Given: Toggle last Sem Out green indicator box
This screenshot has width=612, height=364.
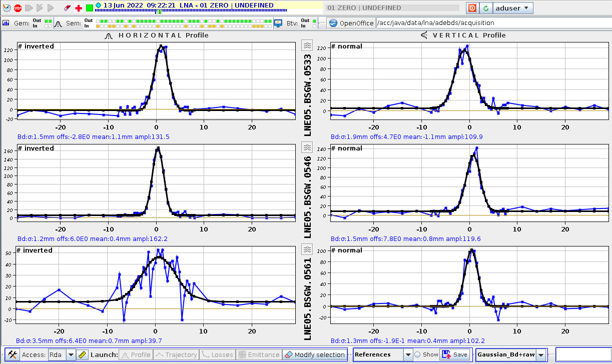Looking at the screenshot, I should coord(269,20).
